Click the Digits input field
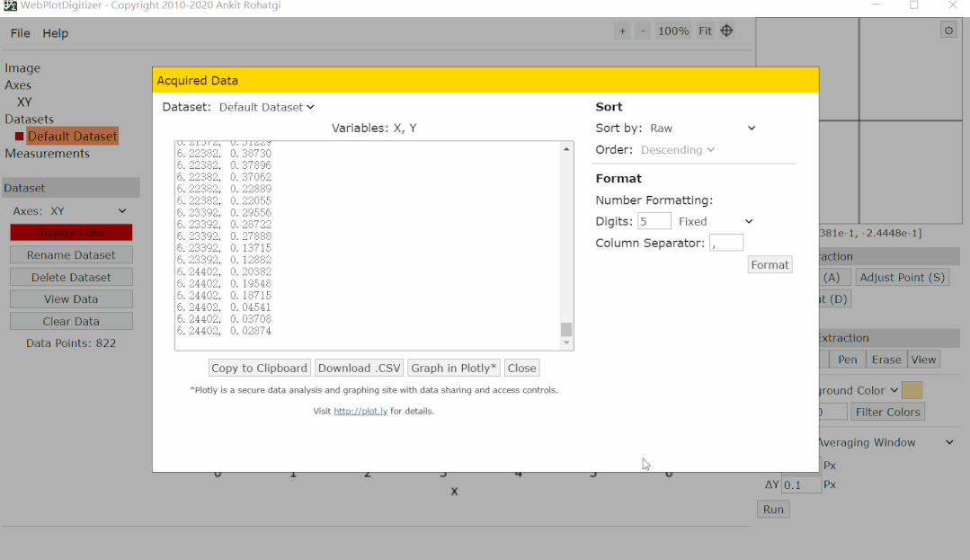This screenshot has width=970, height=560. coord(654,221)
